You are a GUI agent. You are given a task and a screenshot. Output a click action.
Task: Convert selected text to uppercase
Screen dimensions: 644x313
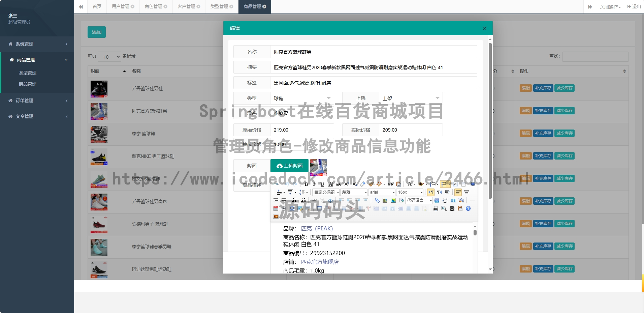[x=294, y=200]
